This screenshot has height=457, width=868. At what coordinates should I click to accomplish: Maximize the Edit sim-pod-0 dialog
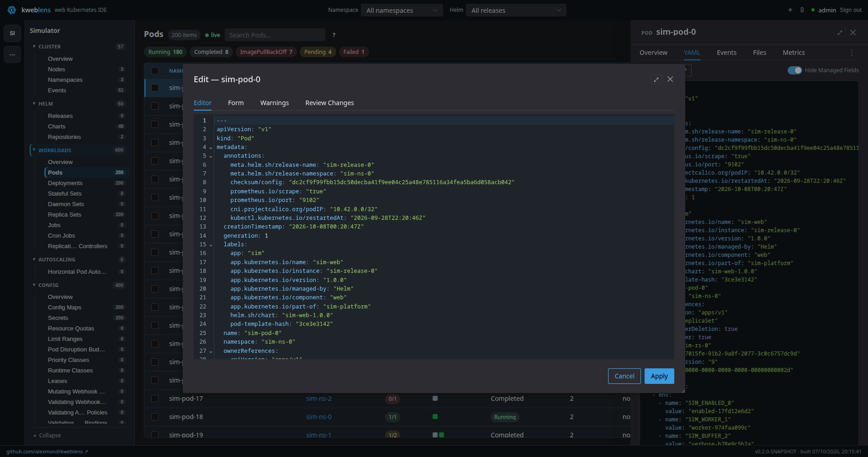[x=656, y=80]
